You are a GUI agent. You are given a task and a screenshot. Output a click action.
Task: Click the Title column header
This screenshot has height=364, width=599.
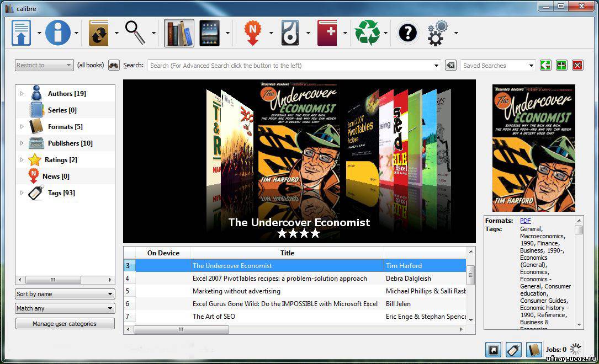287,253
